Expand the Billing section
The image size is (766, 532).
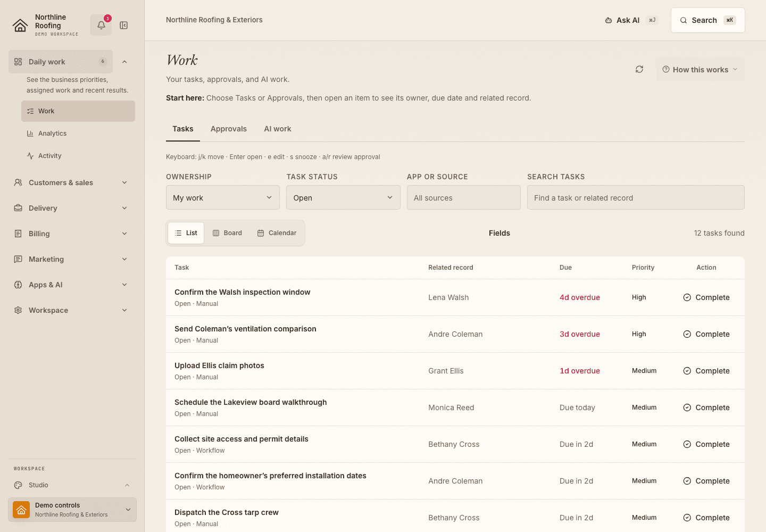pos(72,234)
